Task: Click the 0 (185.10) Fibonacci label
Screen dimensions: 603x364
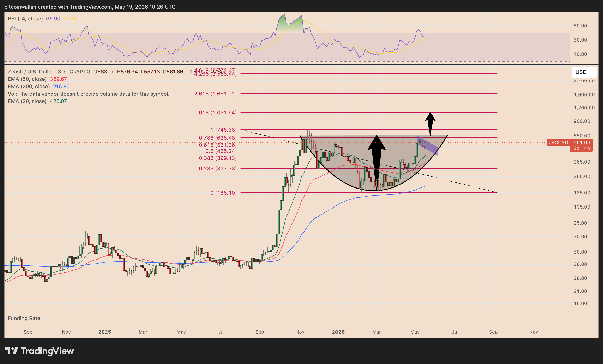Action: (x=223, y=193)
